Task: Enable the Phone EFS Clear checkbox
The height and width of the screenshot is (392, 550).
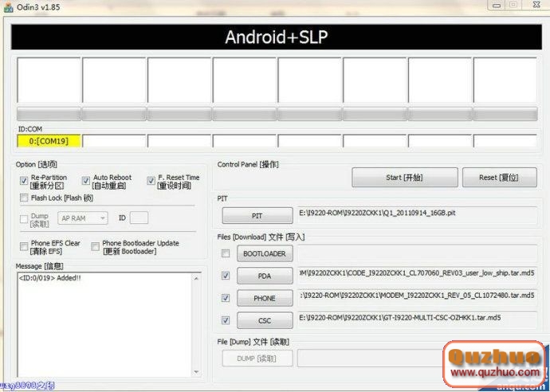Action: click(x=24, y=246)
